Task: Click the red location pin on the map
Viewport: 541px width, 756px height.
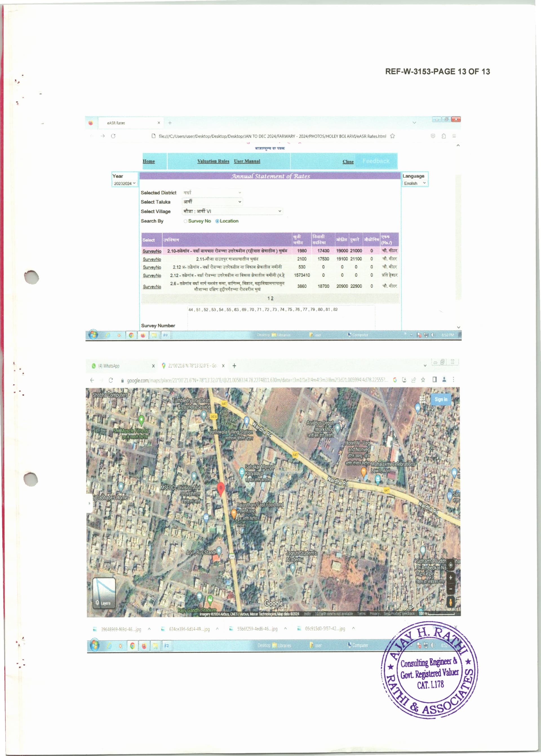Action: click(x=221, y=489)
